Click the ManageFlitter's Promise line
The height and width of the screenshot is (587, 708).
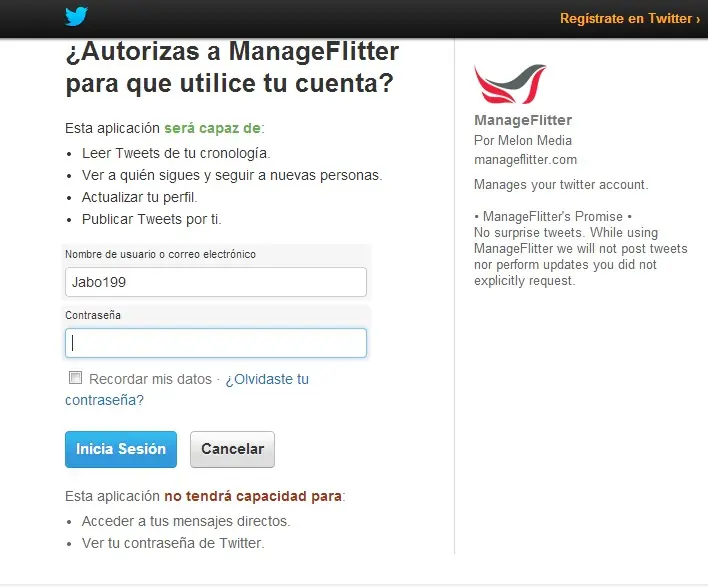pyautogui.click(x=553, y=216)
